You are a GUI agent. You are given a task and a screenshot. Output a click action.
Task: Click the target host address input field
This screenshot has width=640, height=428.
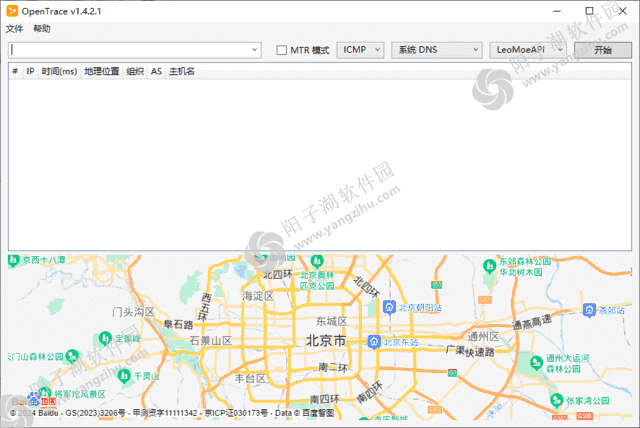[135, 50]
